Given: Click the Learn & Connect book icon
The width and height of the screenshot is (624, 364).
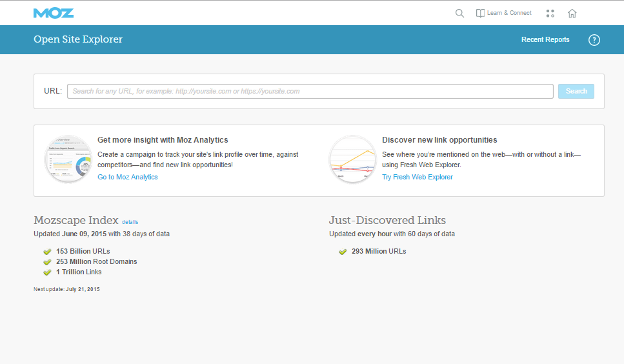Looking at the screenshot, I should [480, 13].
